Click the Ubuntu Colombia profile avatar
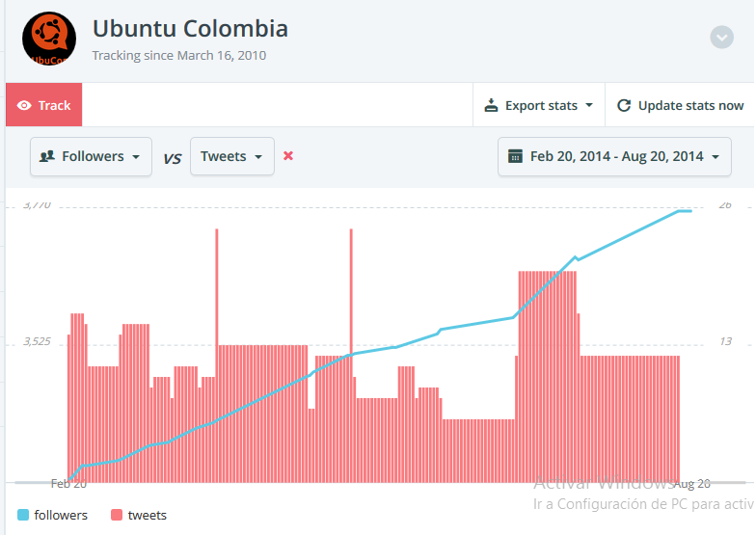 coord(49,40)
